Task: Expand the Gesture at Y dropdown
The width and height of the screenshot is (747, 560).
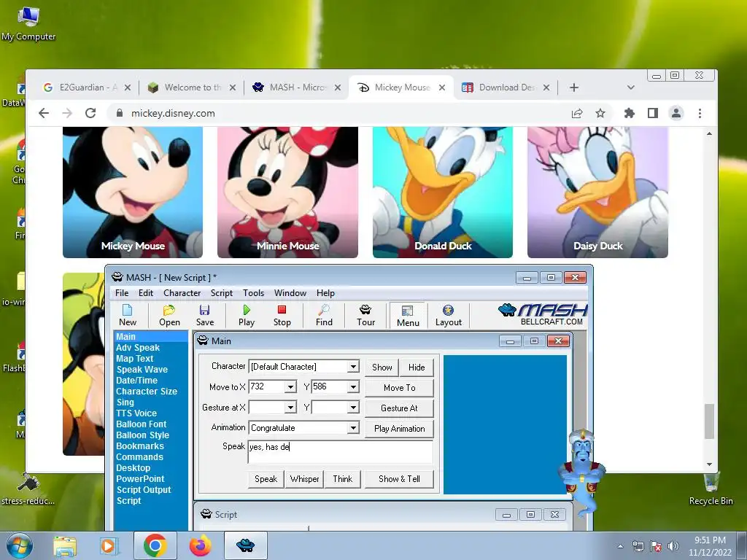Action: [352, 408]
